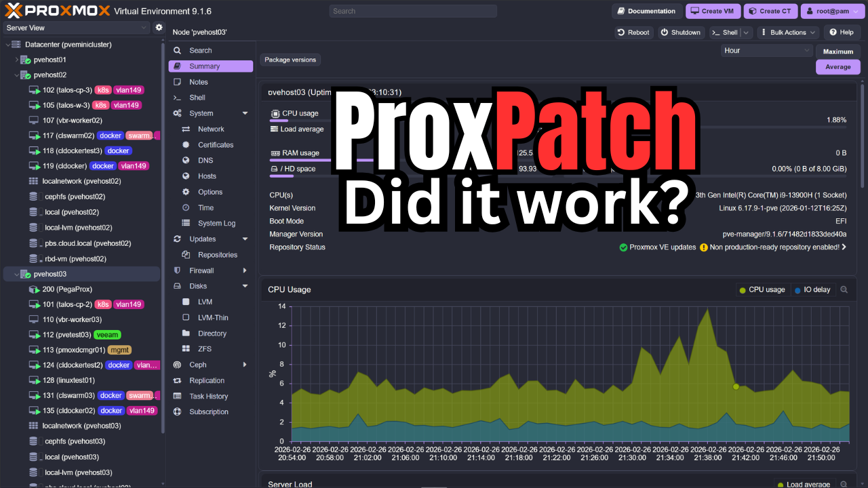The width and height of the screenshot is (868, 488).
Task: Open the root@pam user menu
Action: tap(832, 10)
